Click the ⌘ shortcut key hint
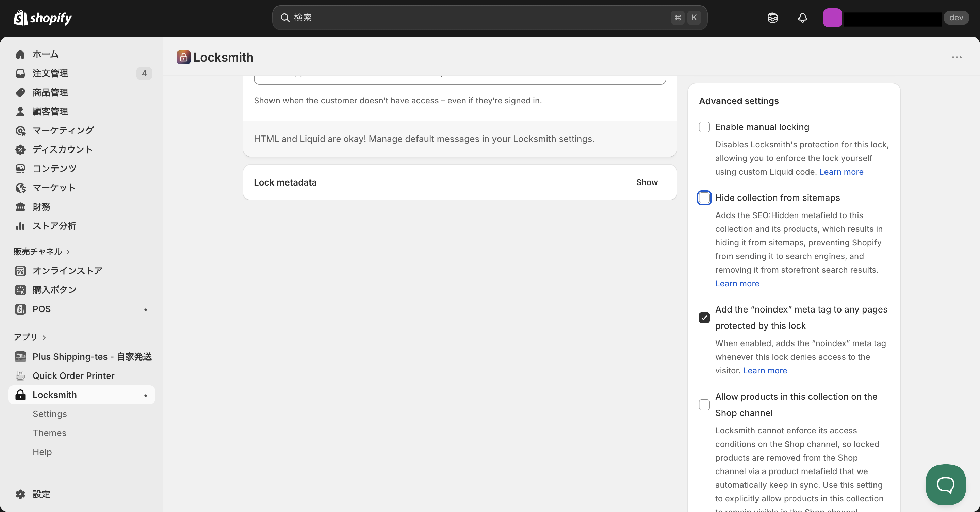 tap(677, 17)
